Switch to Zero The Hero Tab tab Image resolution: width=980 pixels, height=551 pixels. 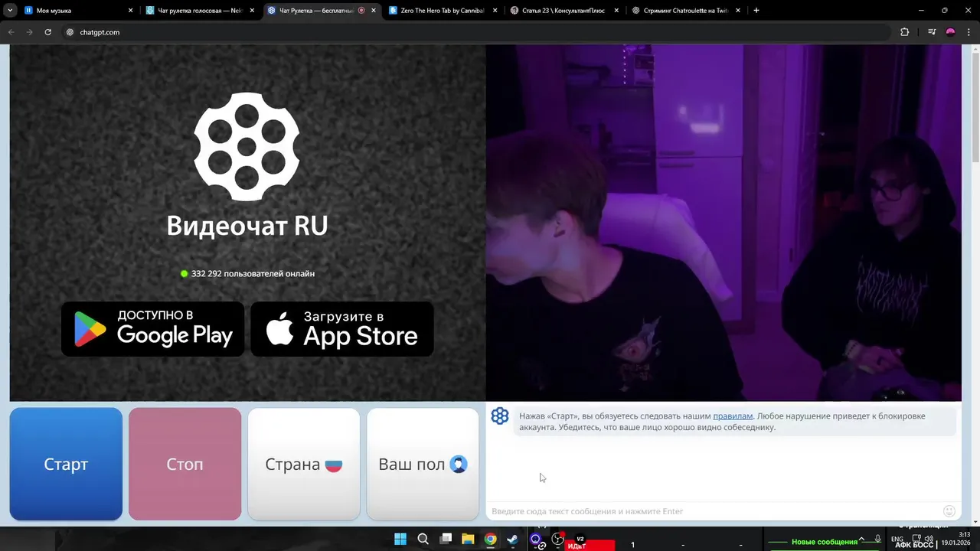[442, 11]
